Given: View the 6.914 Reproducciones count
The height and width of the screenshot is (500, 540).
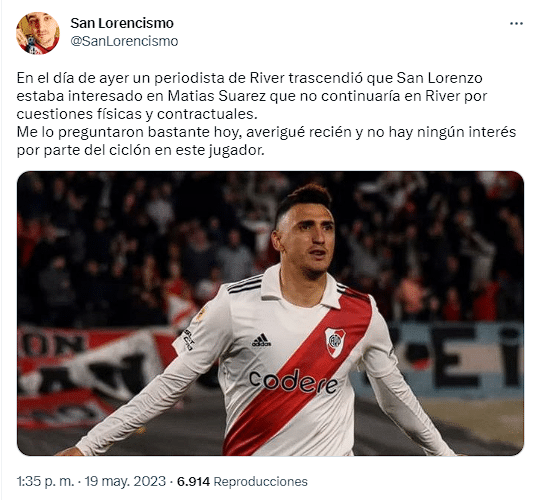Looking at the screenshot, I should 242,481.
